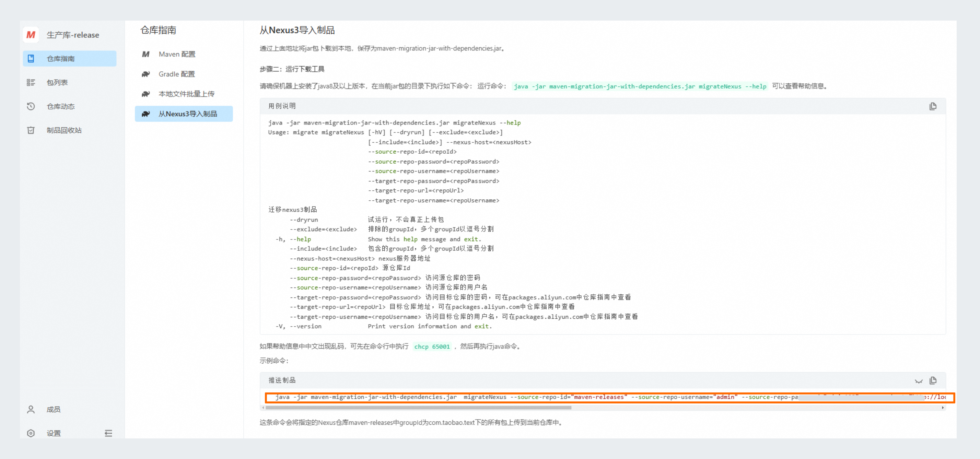Open 仓库指南 in the left sidebar

tap(70, 59)
